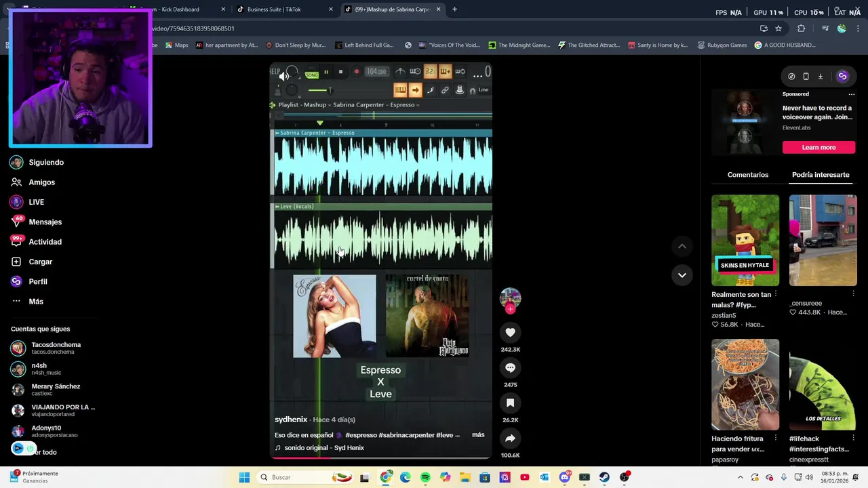This screenshot has height=488, width=868.
Task: Open the SKINS EN HYTALE video thumbnail
Action: coord(745,240)
